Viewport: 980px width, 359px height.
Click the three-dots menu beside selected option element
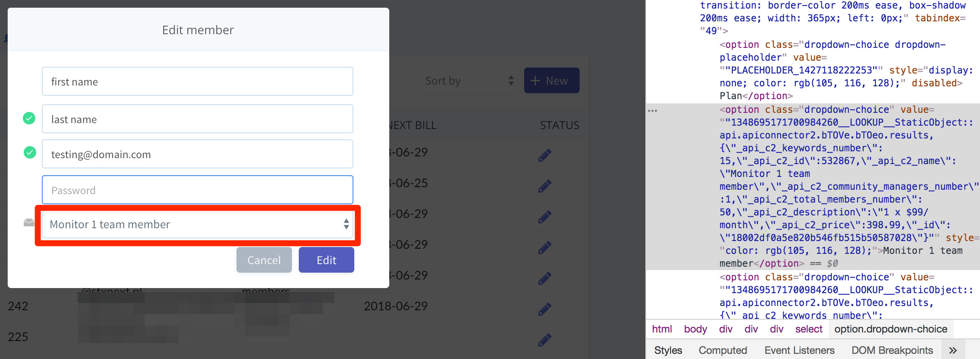[x=653, y=111]
